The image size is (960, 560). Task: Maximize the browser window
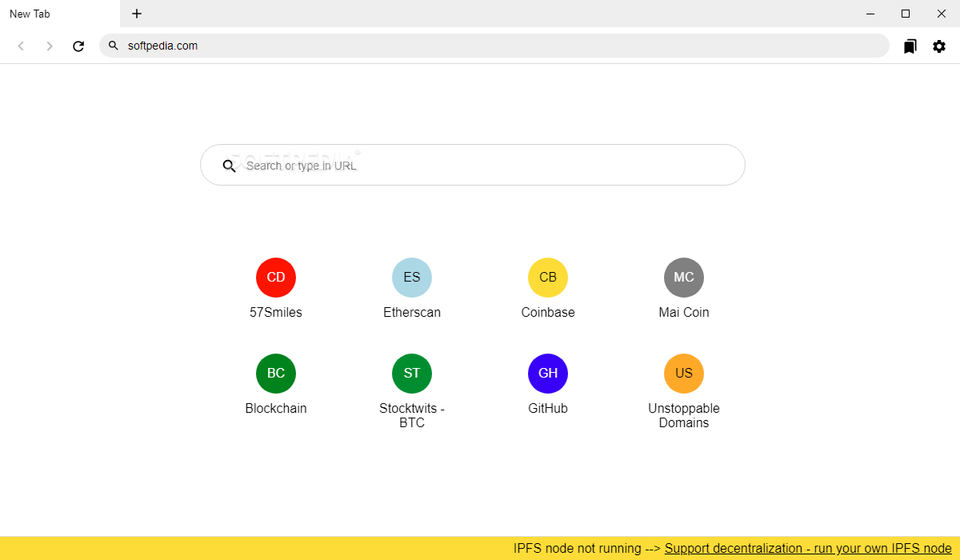tap(906, 14)
